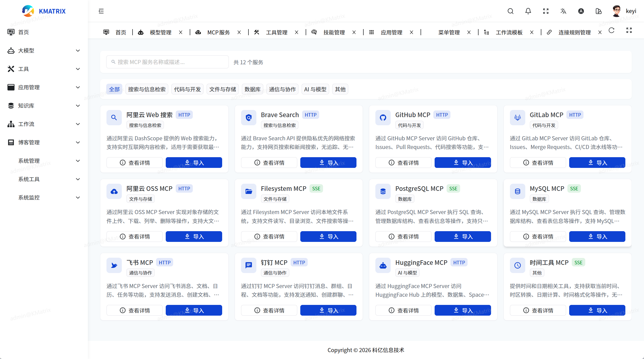Image resolution: width=644 pixels, height=359 pixels.
Task: Expand the 工具 sidebar menu
Action: [44, 69]
